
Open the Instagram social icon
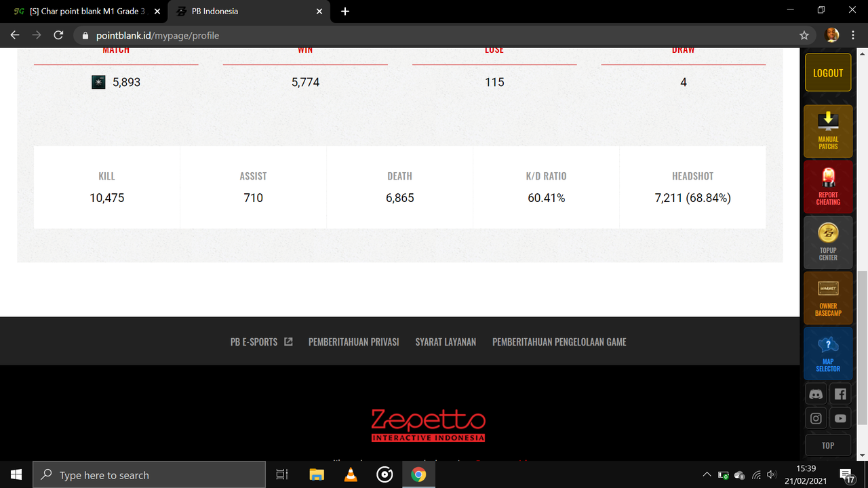816,418
